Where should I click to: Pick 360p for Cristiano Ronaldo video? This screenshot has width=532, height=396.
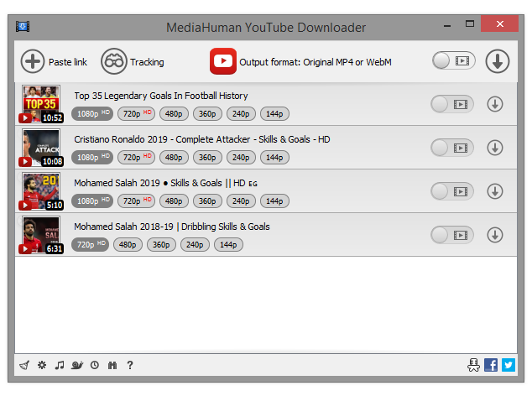pos(207,158)
